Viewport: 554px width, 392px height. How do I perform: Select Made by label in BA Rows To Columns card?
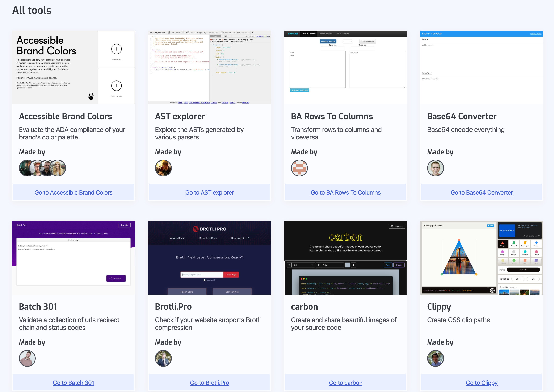coord(304,152)
